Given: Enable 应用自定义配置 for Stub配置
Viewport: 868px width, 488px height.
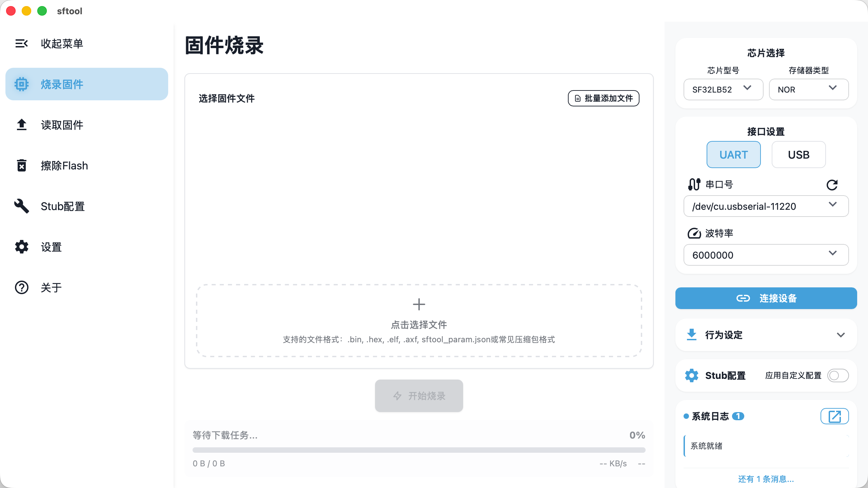Looking at the screenshot, I should (x=838, y=375).
